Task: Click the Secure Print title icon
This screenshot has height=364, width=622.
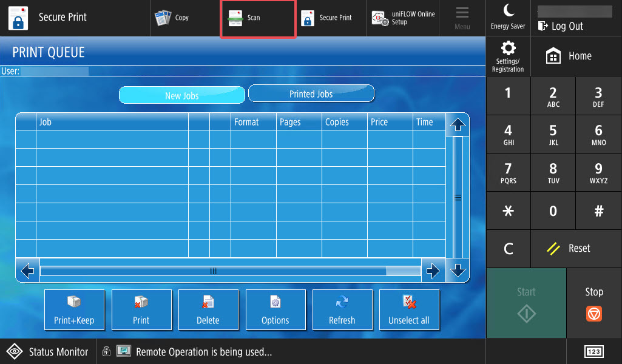Action: click(x=18, y=18)
